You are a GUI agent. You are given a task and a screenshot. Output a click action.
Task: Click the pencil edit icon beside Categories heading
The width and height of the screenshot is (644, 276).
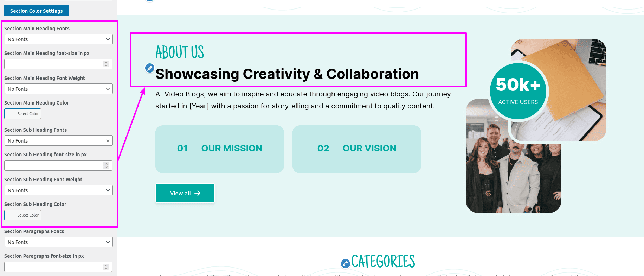coord(346,263)
